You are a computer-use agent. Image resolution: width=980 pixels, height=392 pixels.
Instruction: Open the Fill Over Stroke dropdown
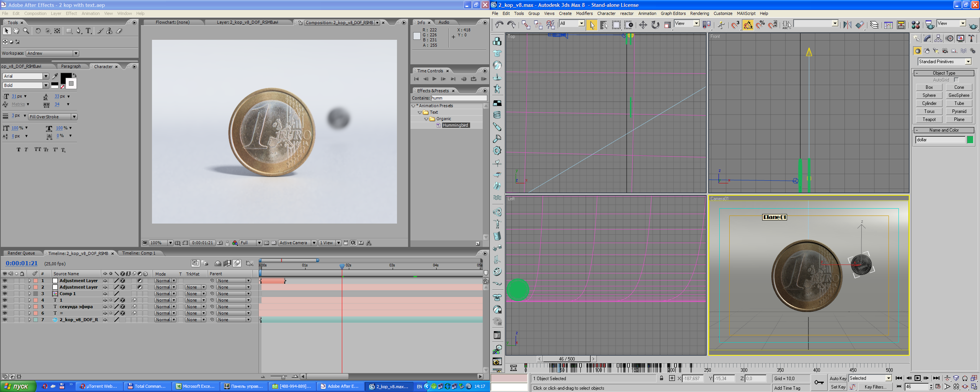click(53, 117)
